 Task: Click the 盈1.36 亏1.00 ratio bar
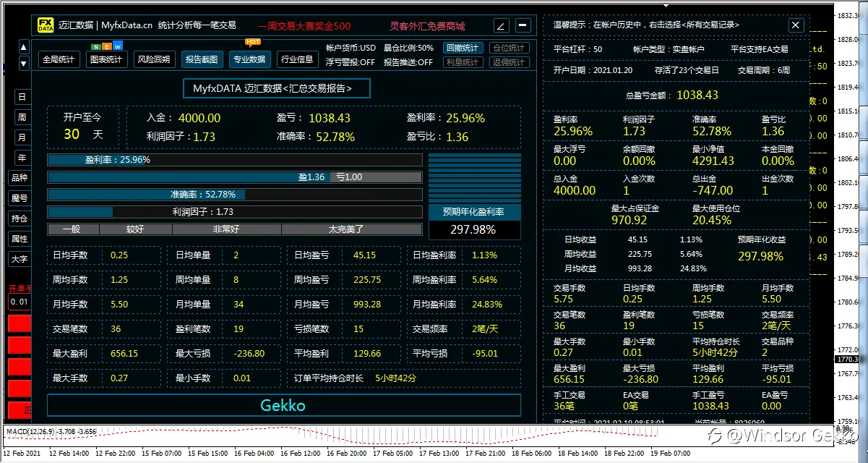pos(235,177)
